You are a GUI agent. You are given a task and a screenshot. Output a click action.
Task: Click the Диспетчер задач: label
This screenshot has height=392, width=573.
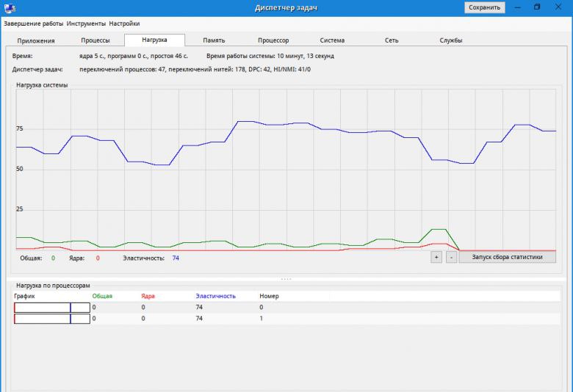coord(37,70)
